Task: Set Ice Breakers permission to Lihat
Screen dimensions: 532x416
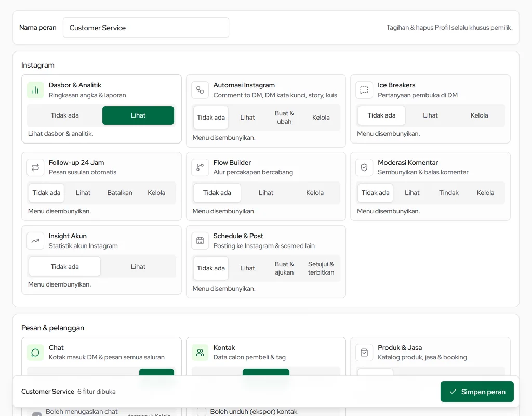Action: tap(430, 115)
